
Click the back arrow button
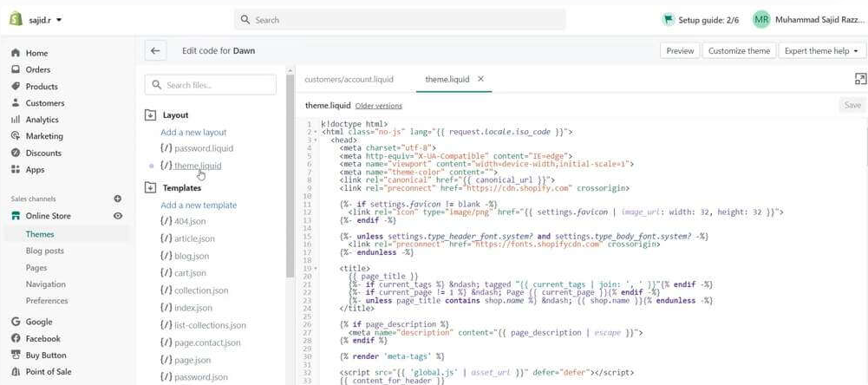155,51
